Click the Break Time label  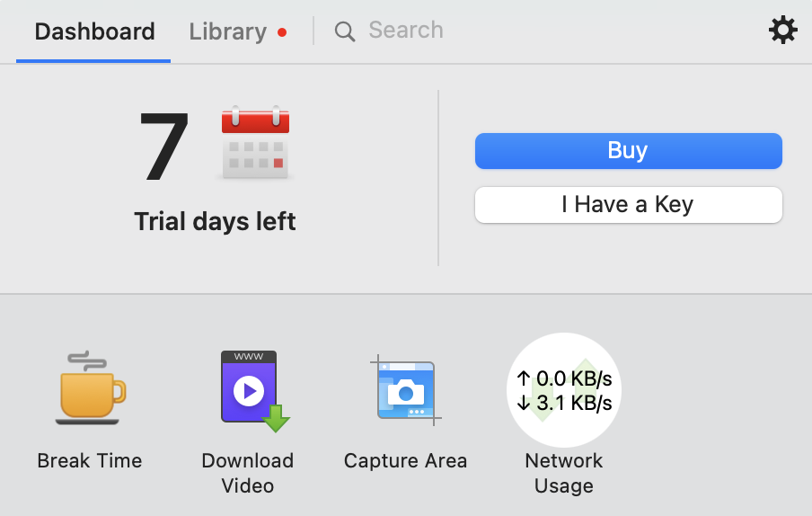90,461
